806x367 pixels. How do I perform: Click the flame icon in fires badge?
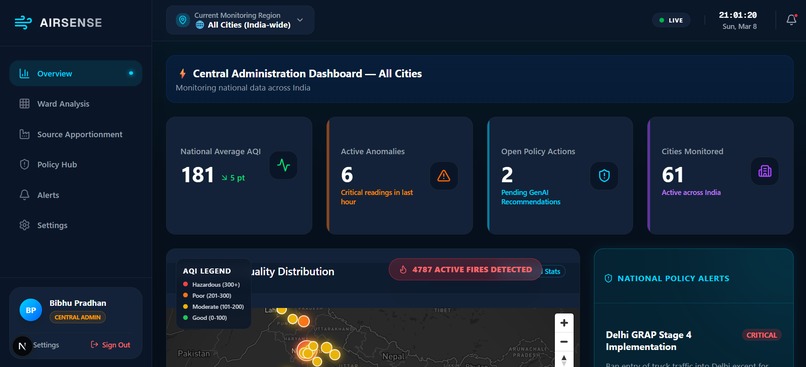pyautogui.click(x=404, y=269)
